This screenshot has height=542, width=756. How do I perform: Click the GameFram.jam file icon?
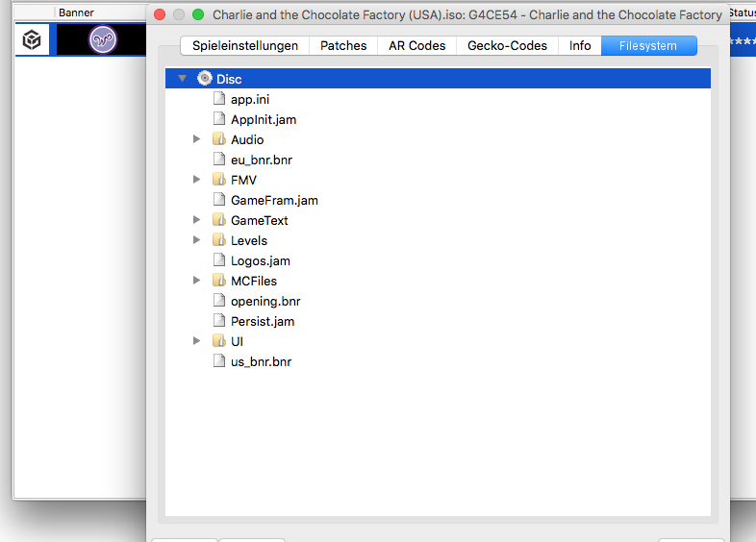[x=219, y=200]
